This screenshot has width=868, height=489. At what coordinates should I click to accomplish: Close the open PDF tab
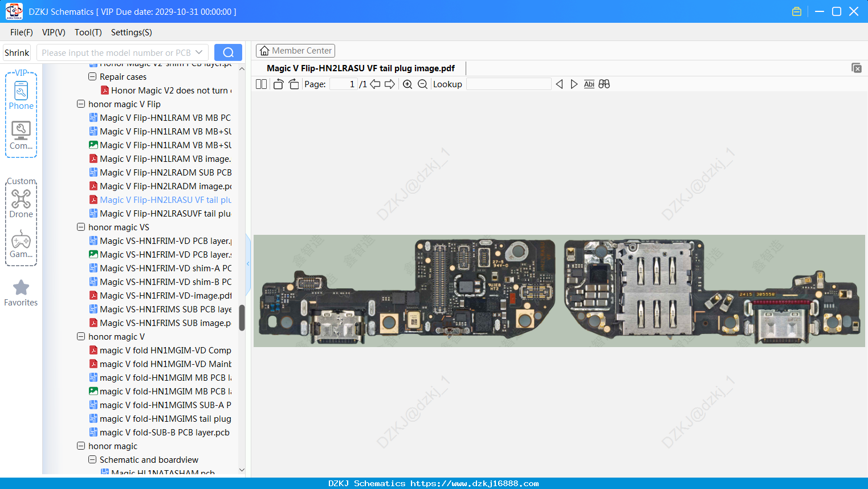pos(857,68)
